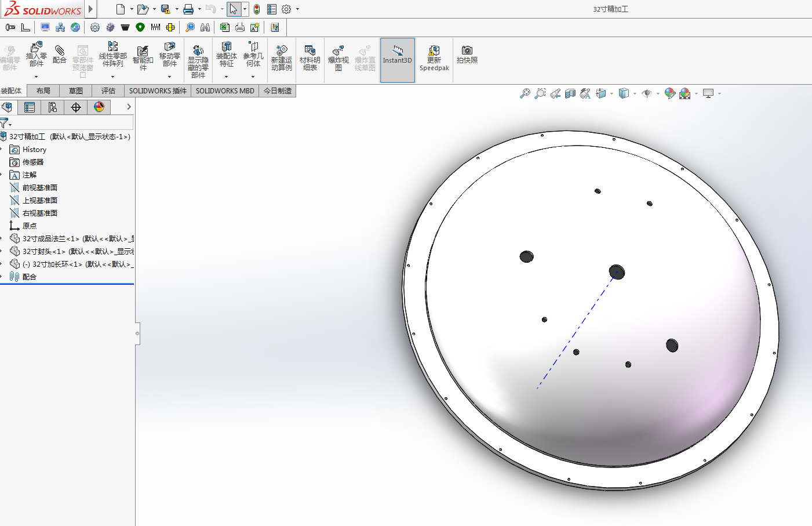812x526 pixels.
Task: Open the File Properties list icon
Action: click(x=272, y=9)
